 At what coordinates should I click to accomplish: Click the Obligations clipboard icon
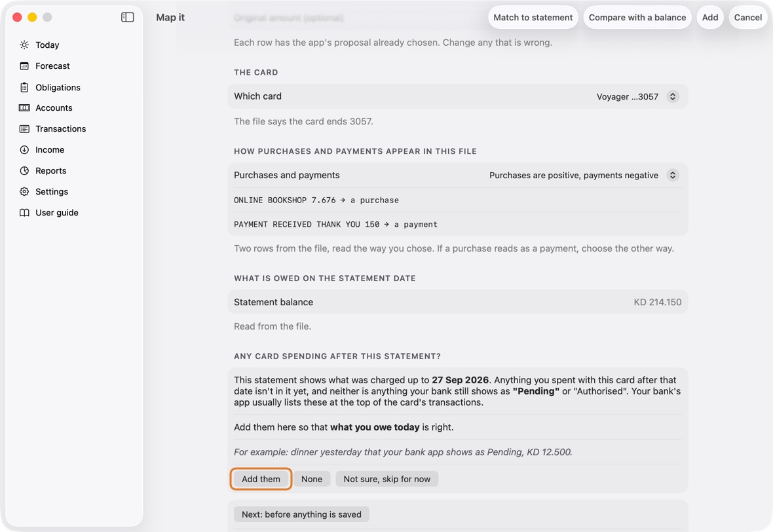click(x=24, y=87)
